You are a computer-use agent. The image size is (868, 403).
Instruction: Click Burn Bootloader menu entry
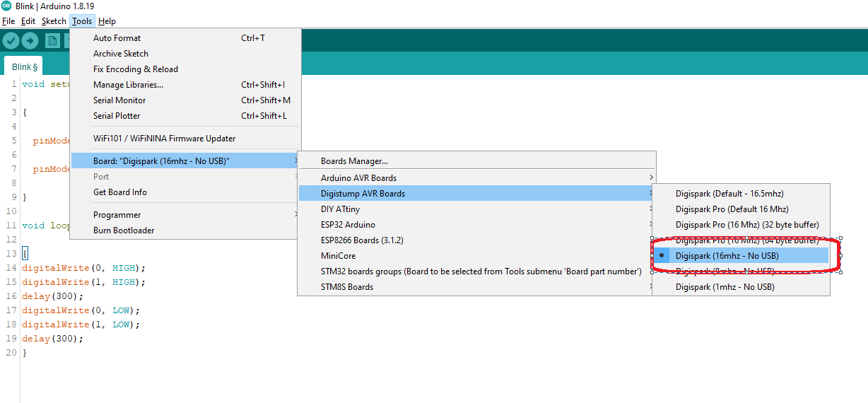pyautogui.click(x=186, y=230)
